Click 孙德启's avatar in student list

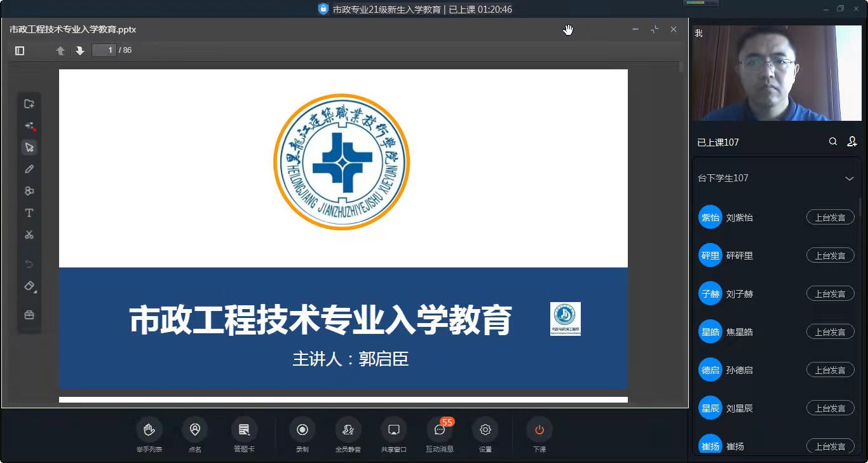click(710, 370)
